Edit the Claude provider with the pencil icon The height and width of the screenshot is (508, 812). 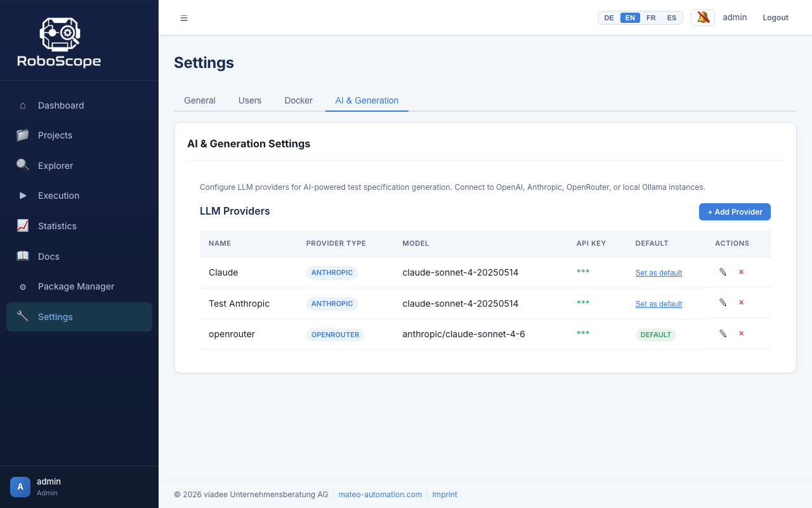pos(723,272)
